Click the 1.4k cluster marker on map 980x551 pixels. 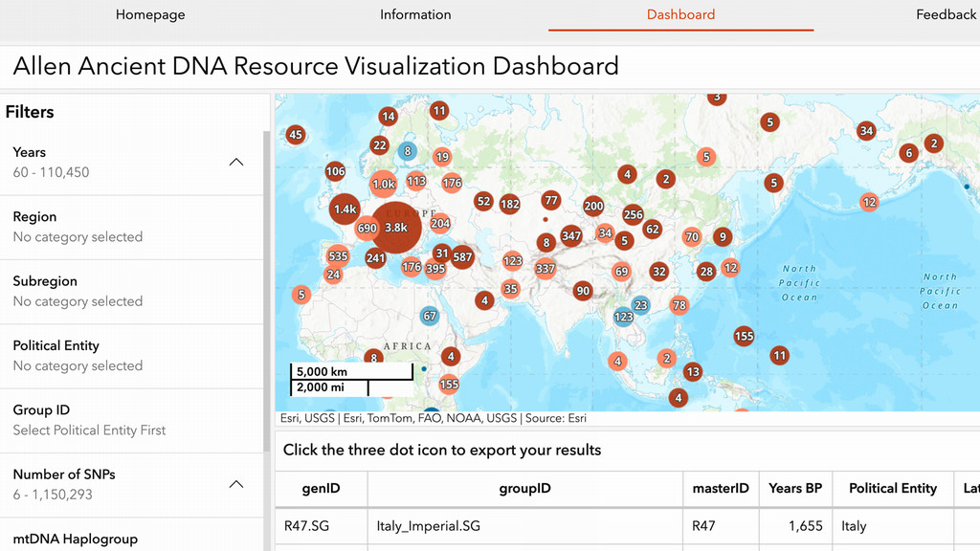[345, 209]
